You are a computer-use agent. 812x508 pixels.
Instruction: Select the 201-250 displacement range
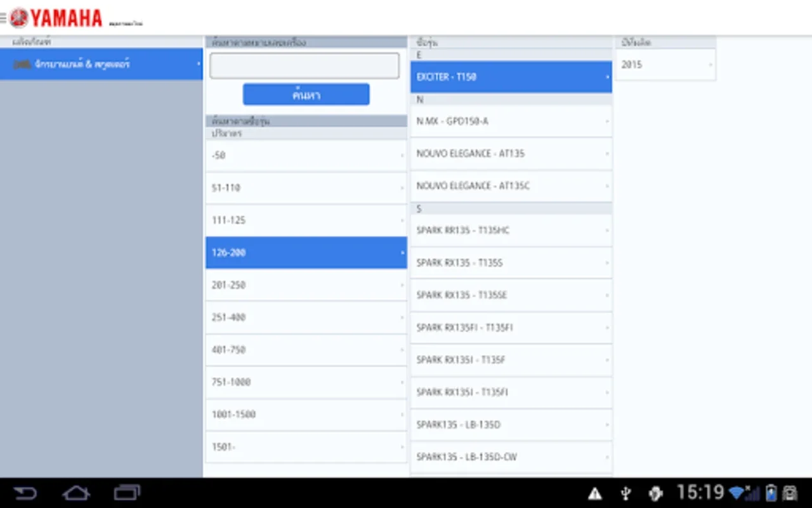(x=306, y=285)
